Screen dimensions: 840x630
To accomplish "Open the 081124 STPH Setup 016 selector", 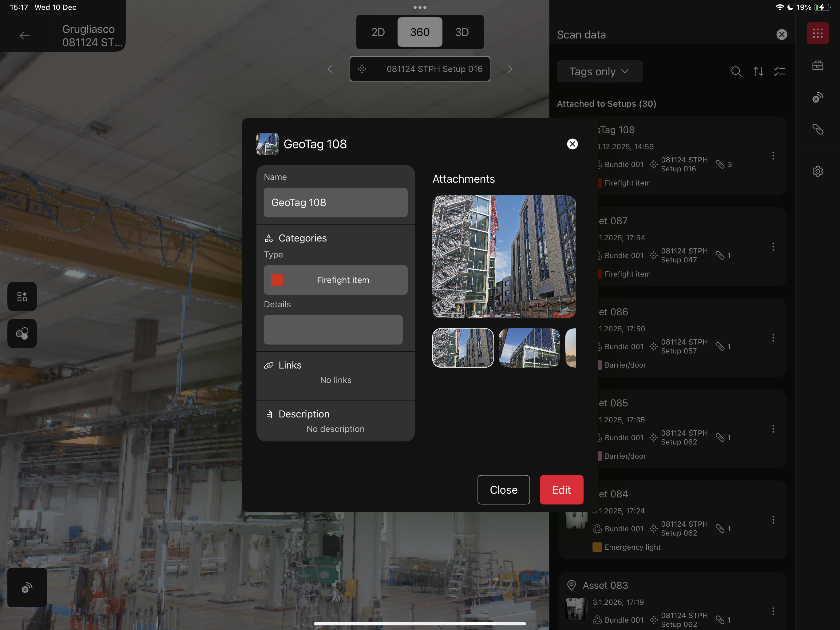I will tap(420, 69).
